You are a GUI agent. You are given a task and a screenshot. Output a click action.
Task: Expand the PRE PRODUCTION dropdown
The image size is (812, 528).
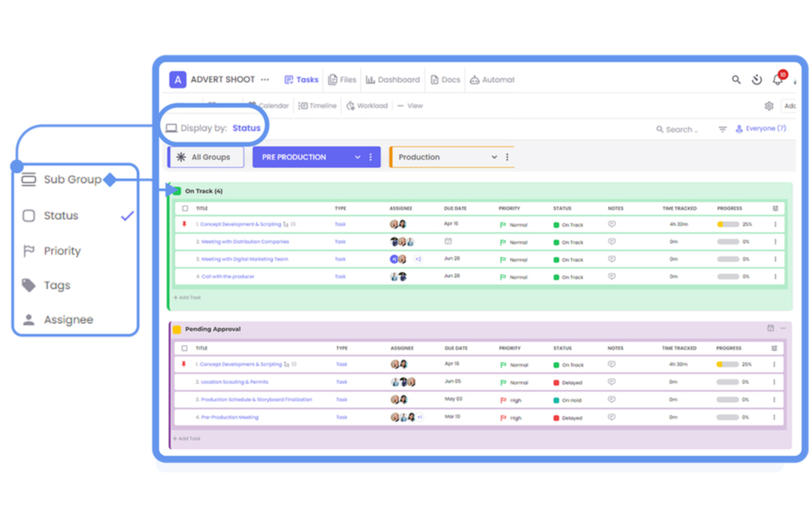tap(359, 156)
